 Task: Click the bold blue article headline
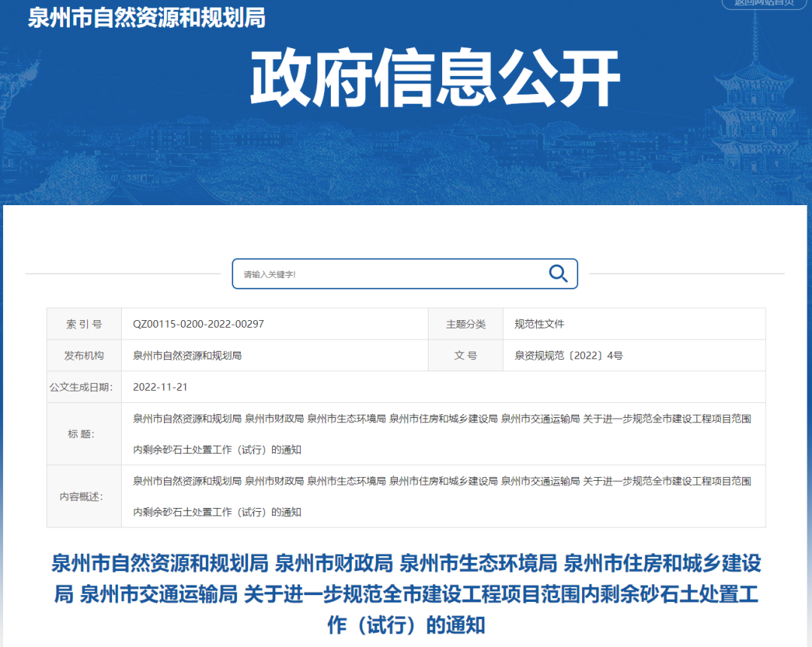[406, 594]
